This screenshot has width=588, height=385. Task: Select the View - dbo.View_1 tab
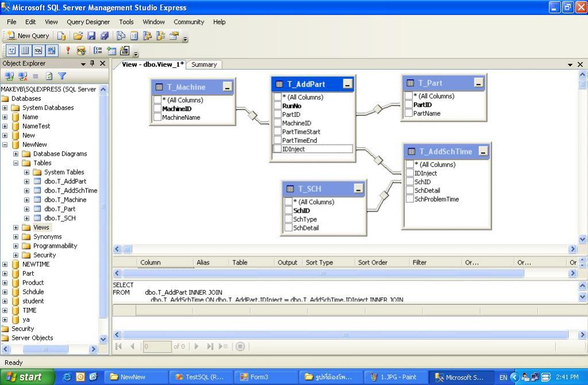pos(153,64)
